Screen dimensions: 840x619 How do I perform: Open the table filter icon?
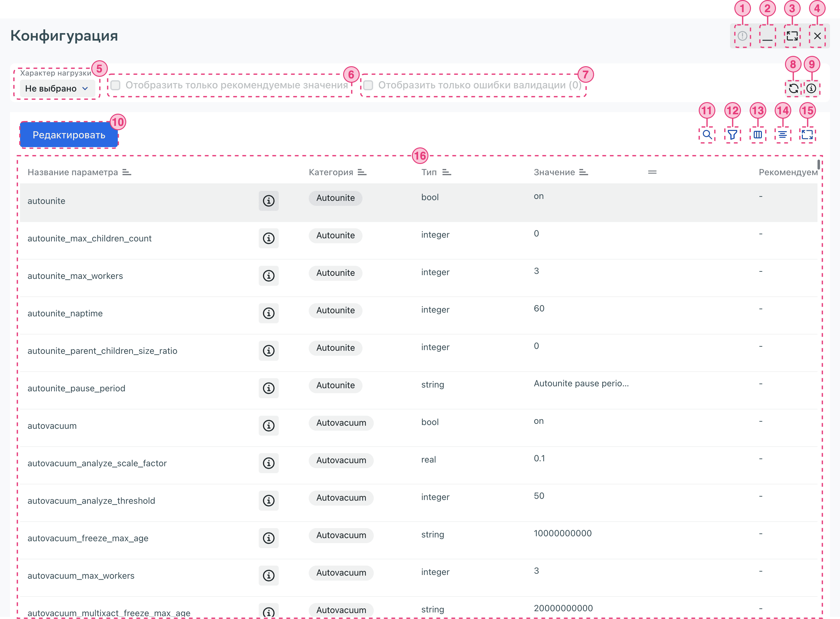pyautogui.click(x=732, y=135)
